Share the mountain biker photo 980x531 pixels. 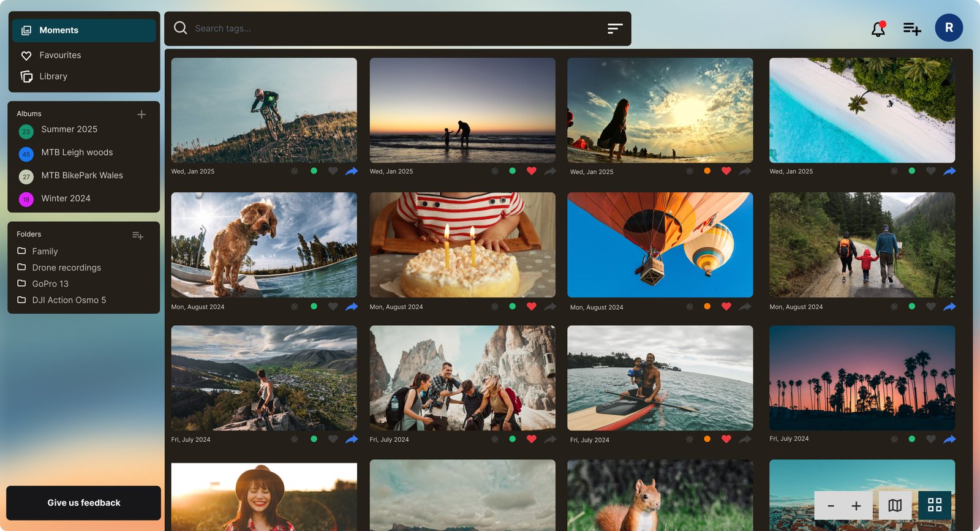(x=352, y=171)
